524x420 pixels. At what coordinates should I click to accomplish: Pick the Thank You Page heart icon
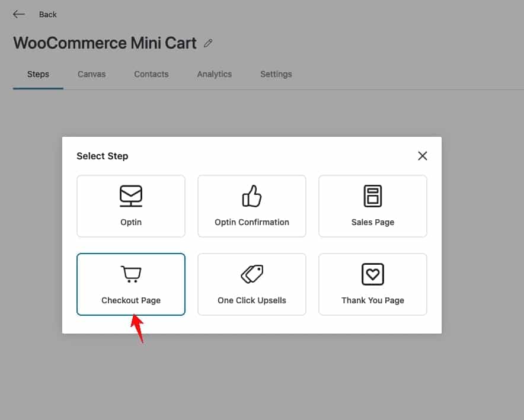[x=373, y=274]
